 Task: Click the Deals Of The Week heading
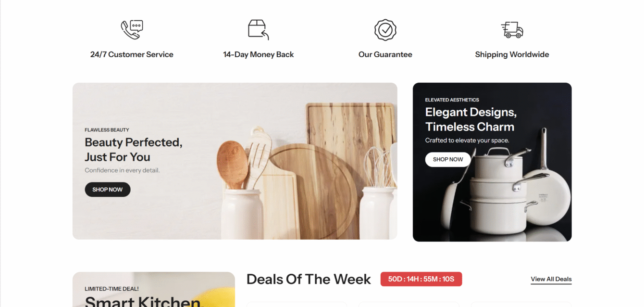[x=309, y=279]
